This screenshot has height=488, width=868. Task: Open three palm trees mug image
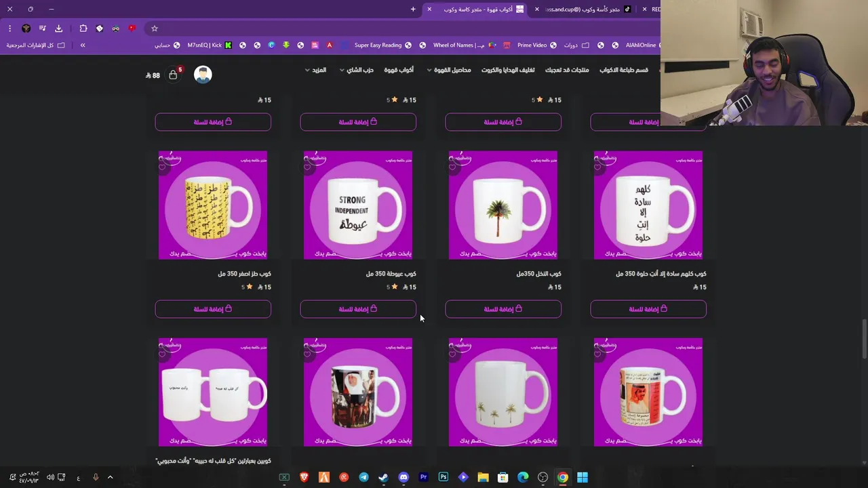click(503, 392)
